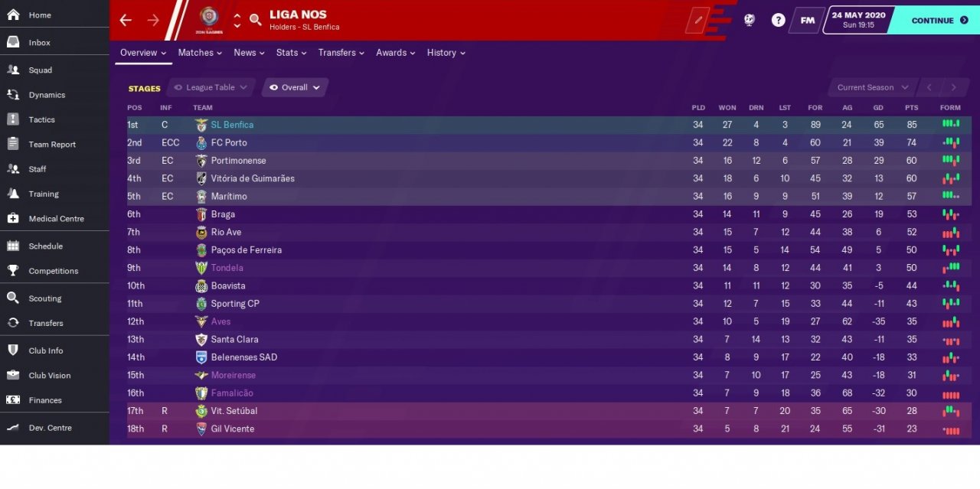This screenshot has width=980, height=489.
Task: Click the next season arrow button
Action: pos(954,87)
